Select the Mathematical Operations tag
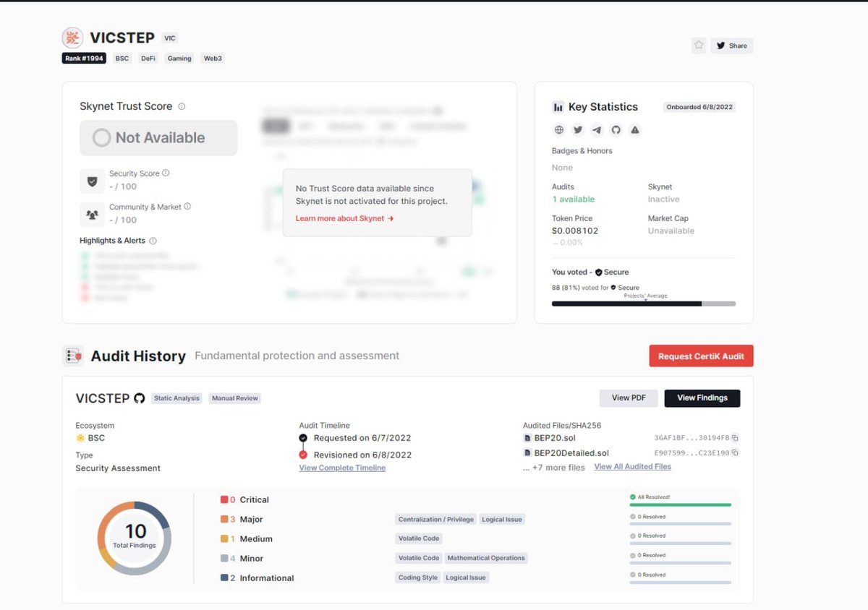This screenshot has width=868, height=610. (486, 558)
